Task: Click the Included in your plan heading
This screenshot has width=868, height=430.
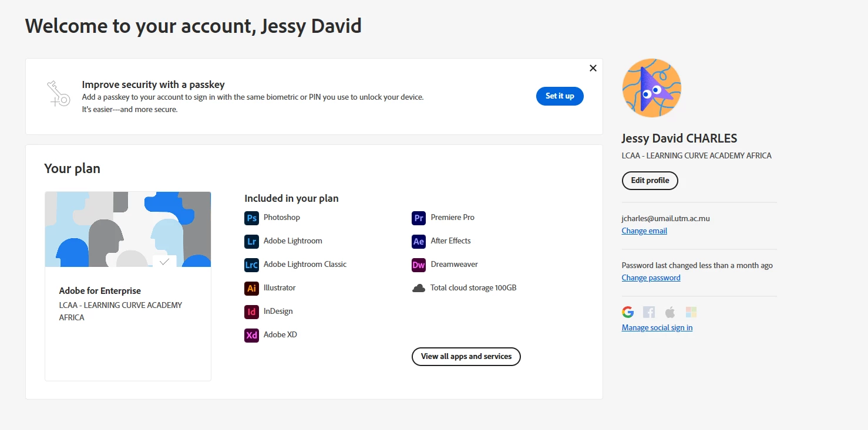Action: 291,198
